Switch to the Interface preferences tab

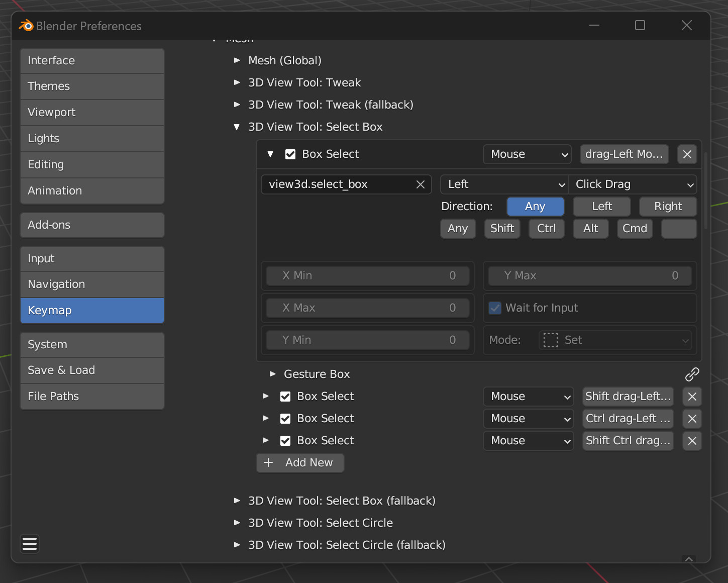(x=92, y=61)
